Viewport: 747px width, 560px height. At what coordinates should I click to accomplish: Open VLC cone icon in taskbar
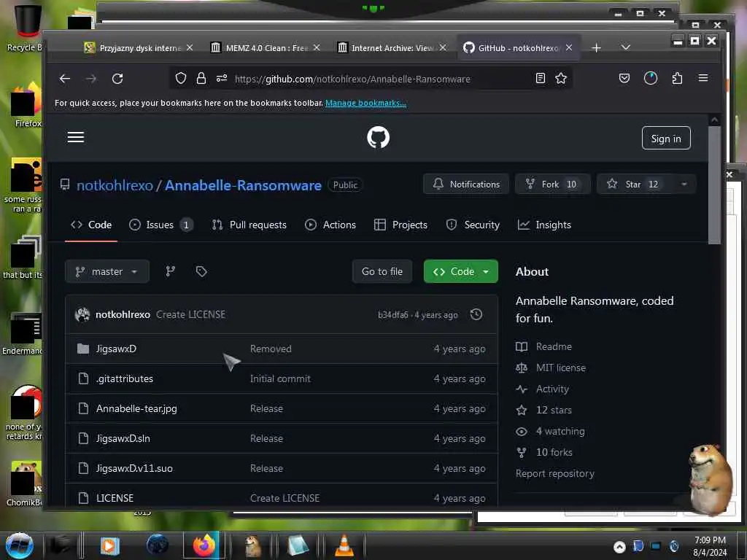pos(344,545)
